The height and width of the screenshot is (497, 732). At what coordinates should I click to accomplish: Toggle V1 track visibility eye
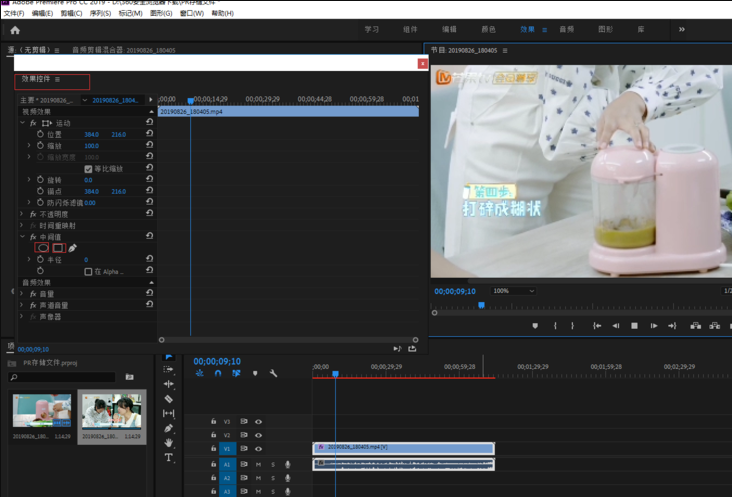pos(258,449)
